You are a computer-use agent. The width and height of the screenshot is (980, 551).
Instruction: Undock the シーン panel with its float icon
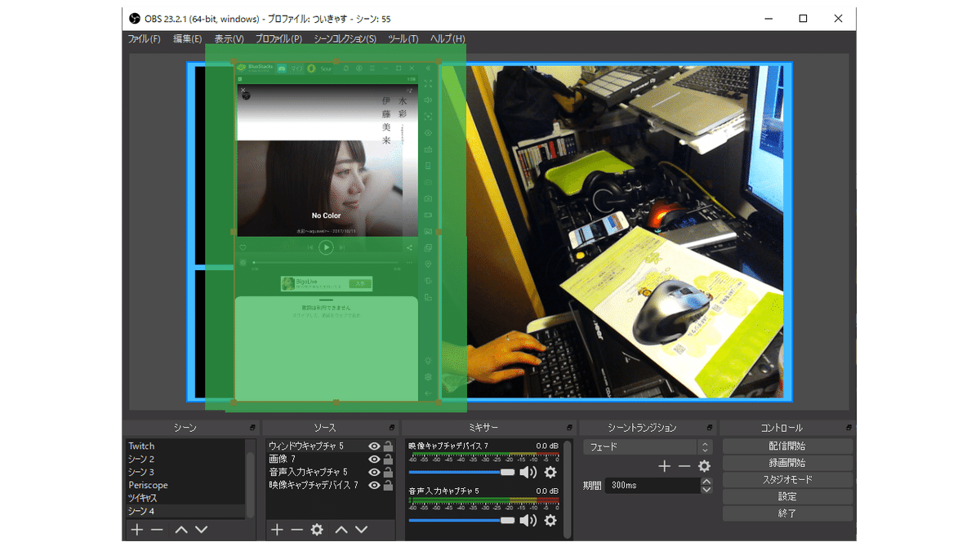point(252,428)
